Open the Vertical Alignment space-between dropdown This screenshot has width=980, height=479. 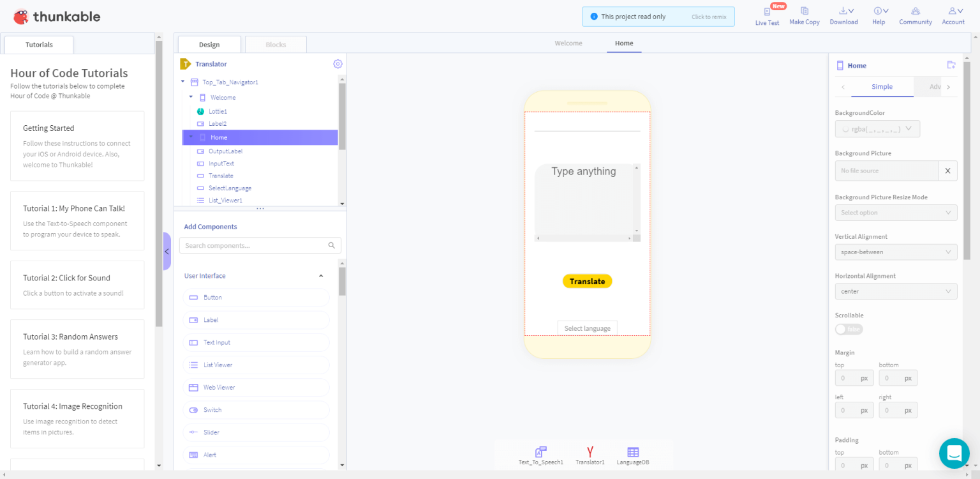click(x=896, y=252)
